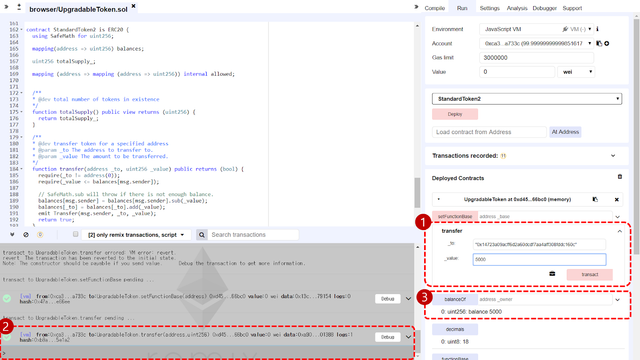Debug the UpgradableToken.transfer transaction
Screen dimensions: 640x360
[387, 337]
